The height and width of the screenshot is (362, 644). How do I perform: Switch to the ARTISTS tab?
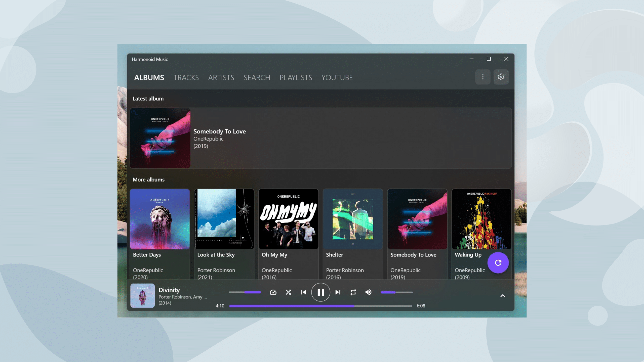(x=221, y=77)
